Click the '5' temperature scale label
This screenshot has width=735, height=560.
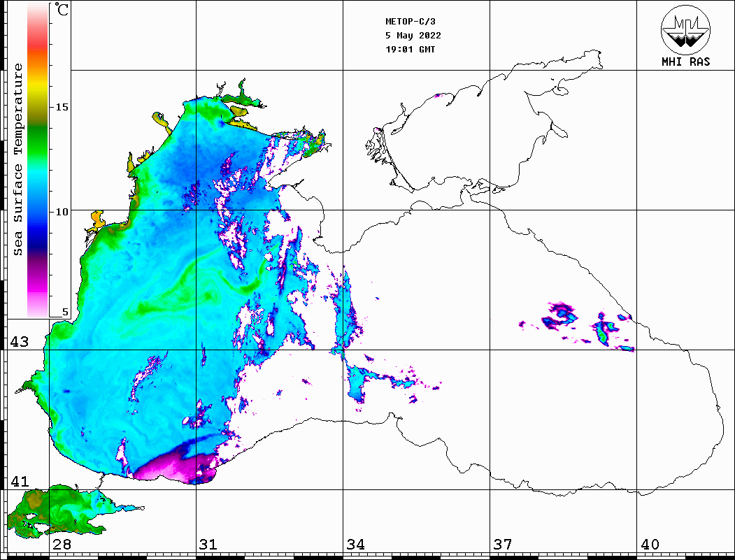tap(65, 312)
